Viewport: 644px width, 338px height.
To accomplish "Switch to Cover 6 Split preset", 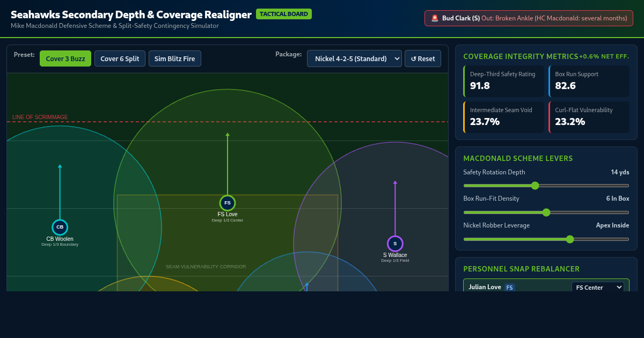I will tap(120, 58).
